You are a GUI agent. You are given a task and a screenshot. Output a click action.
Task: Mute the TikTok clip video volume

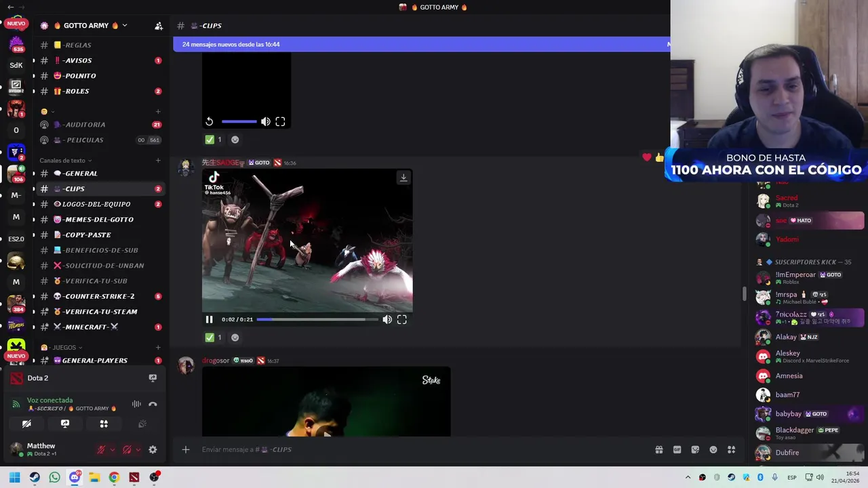[387, 319]
